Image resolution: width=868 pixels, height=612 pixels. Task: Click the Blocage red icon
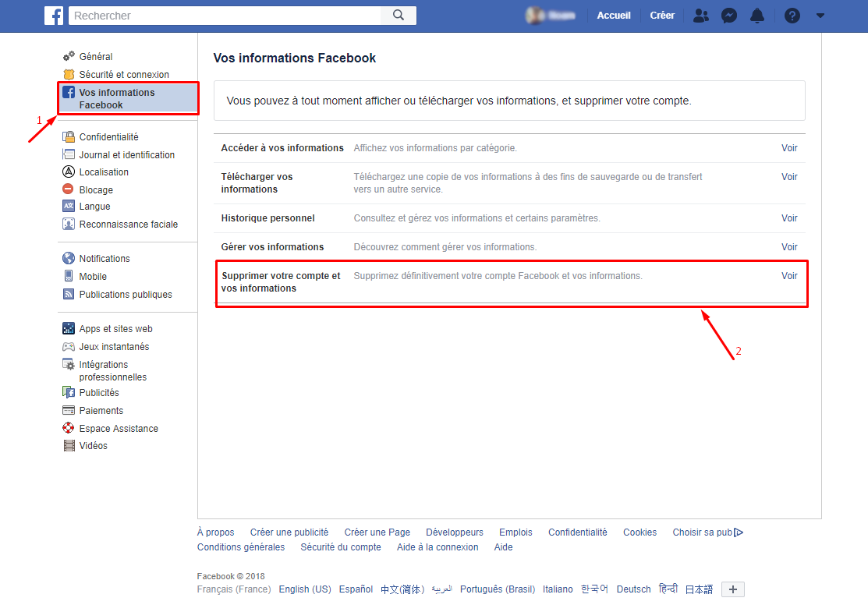pyautogui.click(x=68, y=189)
